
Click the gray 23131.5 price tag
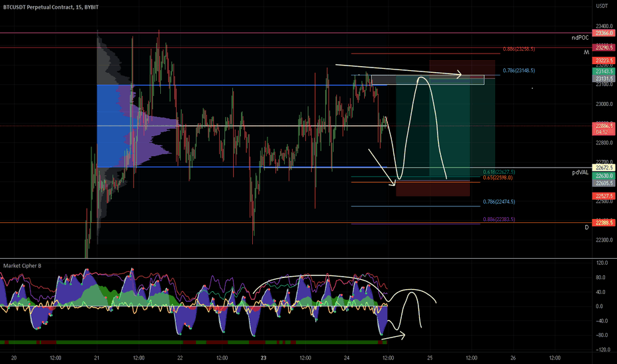604,79
